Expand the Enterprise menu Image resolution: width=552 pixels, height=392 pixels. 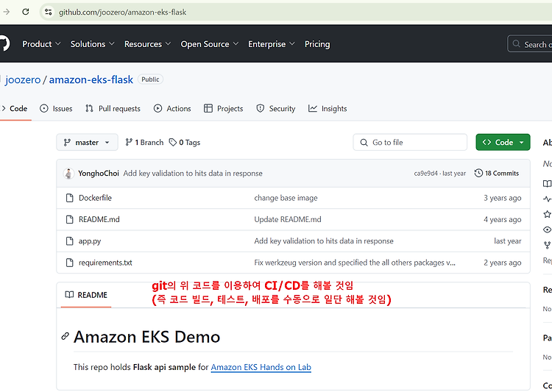[272, 44]
